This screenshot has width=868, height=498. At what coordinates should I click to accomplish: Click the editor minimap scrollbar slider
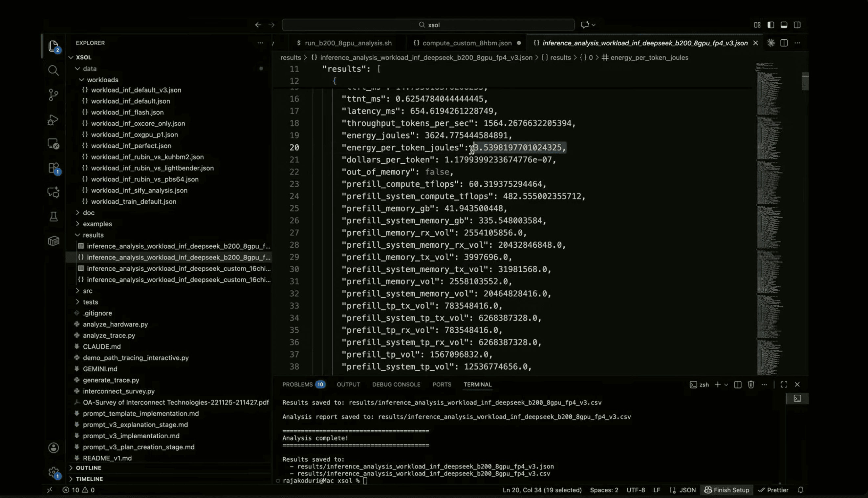805,81
